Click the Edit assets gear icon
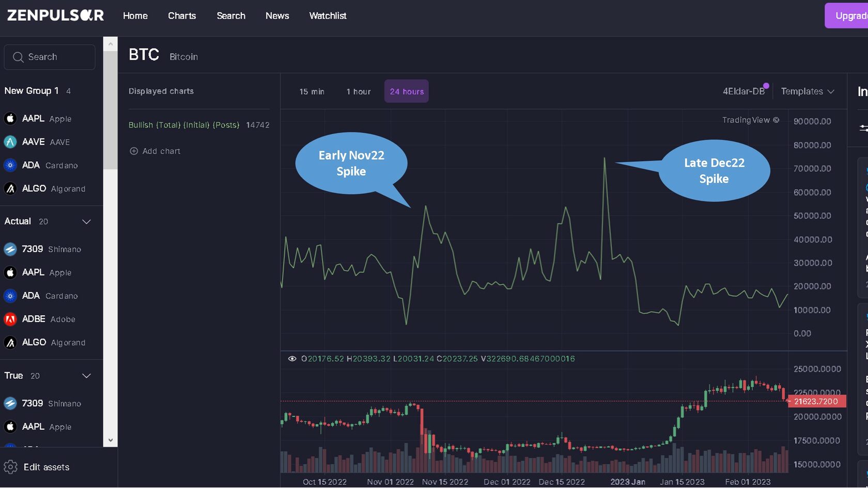 pos(10,467)
